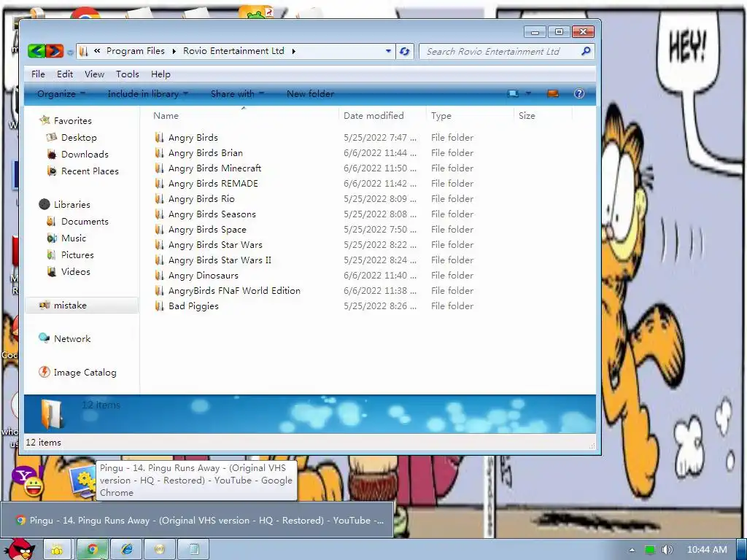This screenshot has height=560, width=747.
Task: Click Favorites in the navigation pane
Action: (72, 121)
